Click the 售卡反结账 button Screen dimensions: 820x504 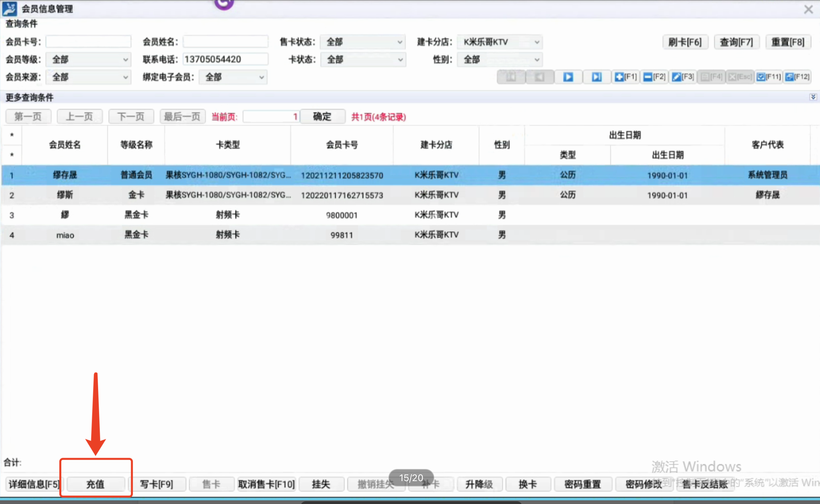coord(705,484)
